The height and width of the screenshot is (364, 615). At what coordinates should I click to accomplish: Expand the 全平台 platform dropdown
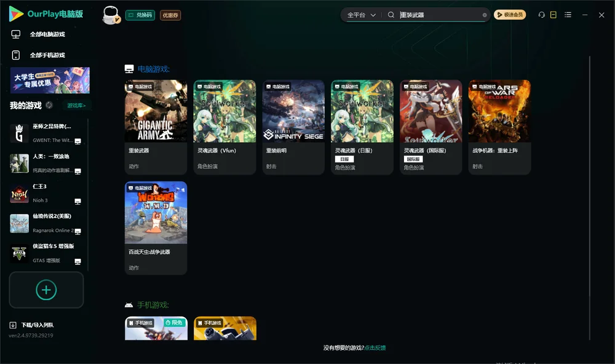pyautogui.click(x=361, y=15)
